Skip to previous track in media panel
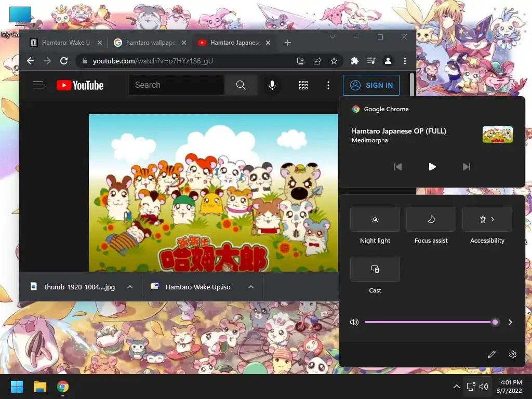The width and height of the screenshot is (532, 399). [x=397, y=167]
